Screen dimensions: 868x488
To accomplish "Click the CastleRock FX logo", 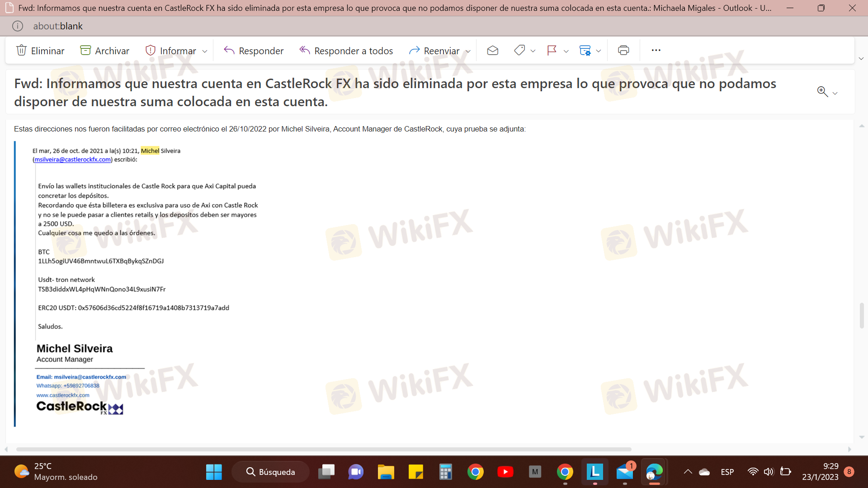I will click(80, 407).
